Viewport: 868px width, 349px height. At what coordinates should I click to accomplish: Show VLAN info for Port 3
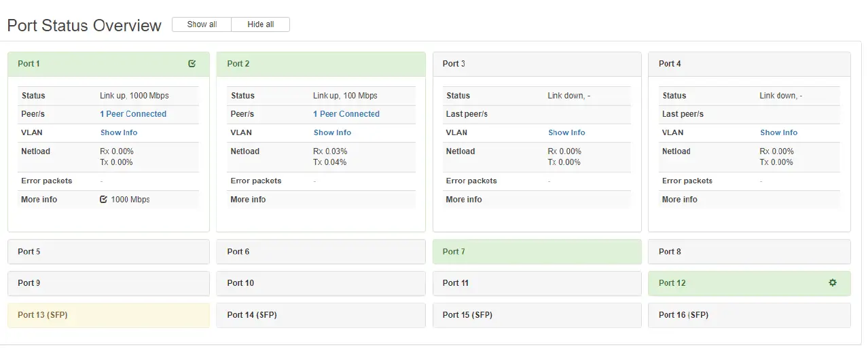(x=566, y=132)
